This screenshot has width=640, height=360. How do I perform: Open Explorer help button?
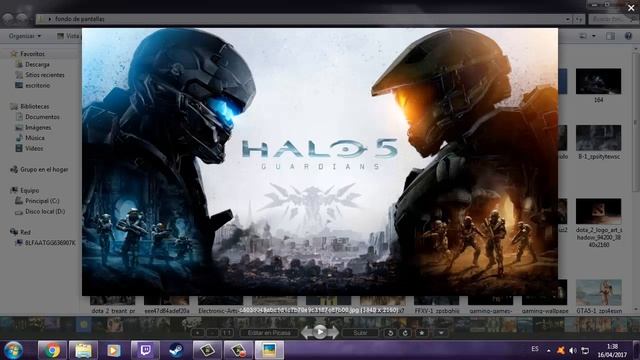click(628, 36)
